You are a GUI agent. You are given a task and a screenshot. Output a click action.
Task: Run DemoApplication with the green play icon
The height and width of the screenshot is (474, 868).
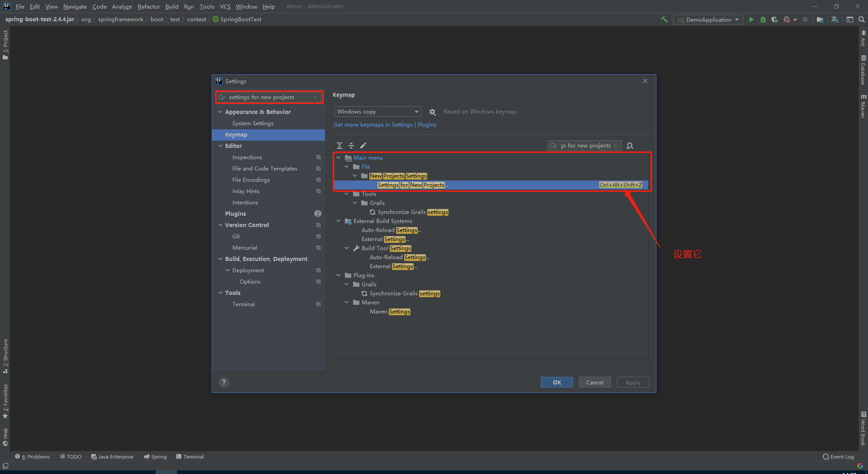751,19
